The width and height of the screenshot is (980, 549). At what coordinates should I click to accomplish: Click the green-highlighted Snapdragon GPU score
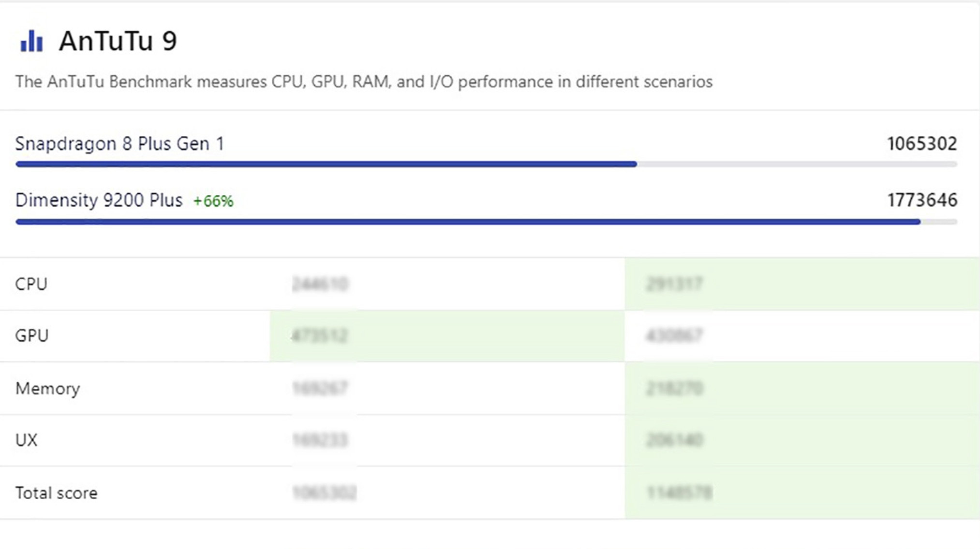[320, 336]
